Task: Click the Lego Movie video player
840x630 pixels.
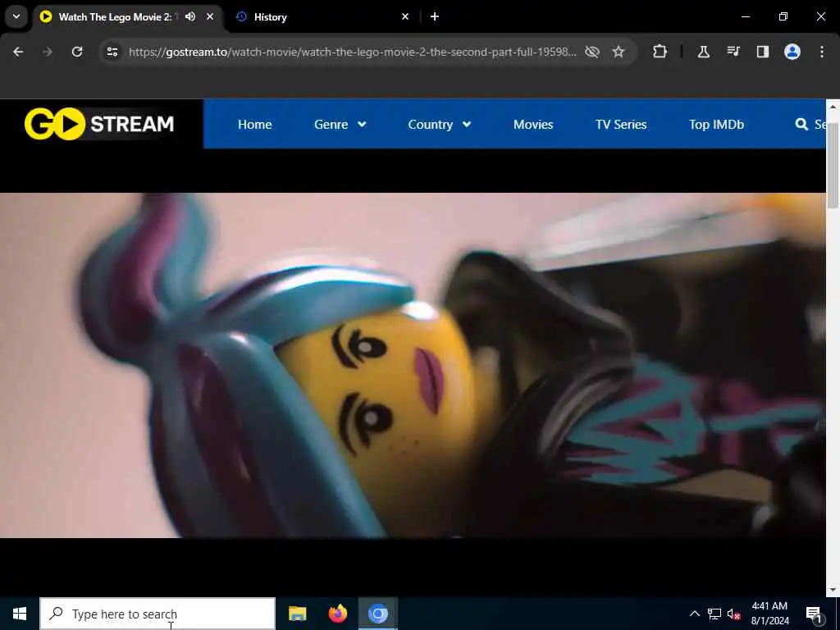Action: [413, 365]
